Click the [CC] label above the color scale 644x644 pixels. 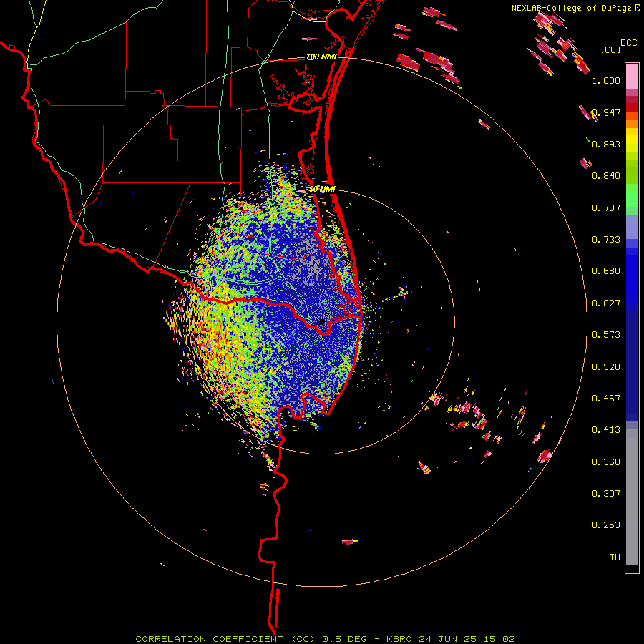click(610, 49)
